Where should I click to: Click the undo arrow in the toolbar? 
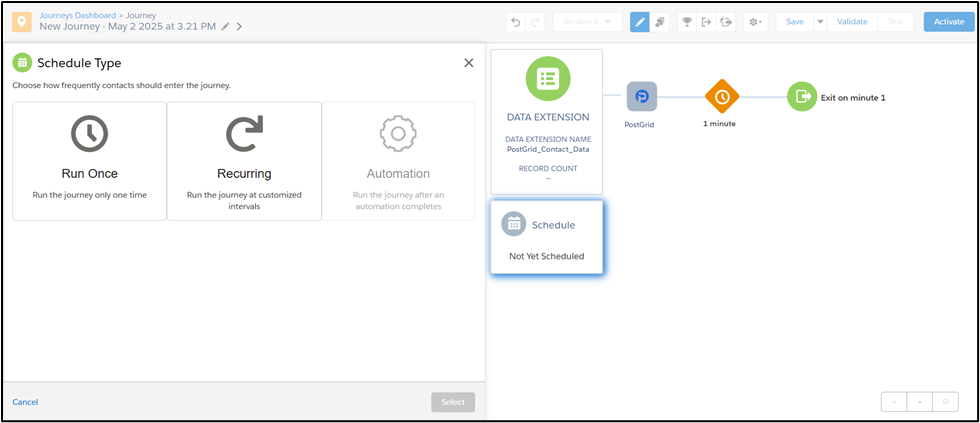(x=516, y=22)
